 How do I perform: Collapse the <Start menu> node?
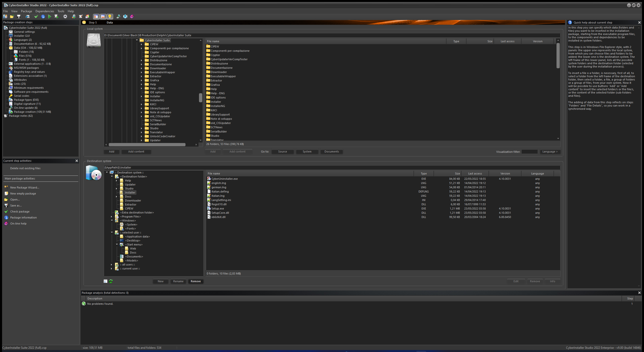coord(117,244)
